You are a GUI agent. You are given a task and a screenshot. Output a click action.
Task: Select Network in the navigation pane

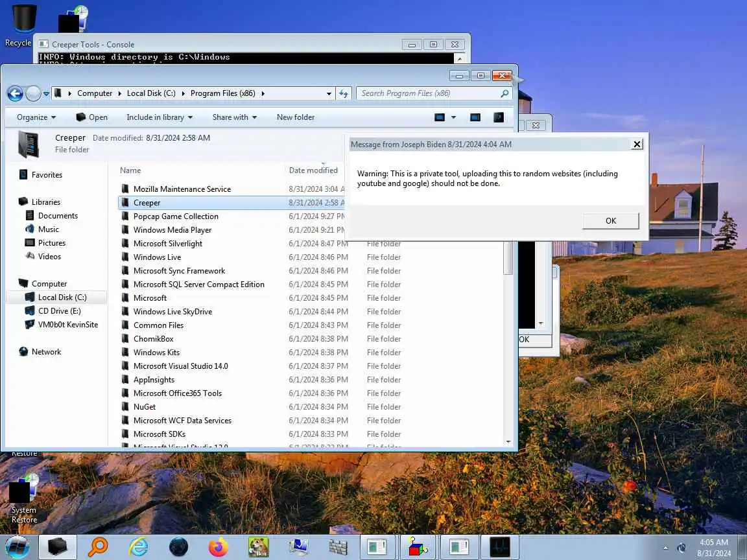point(46,352)
